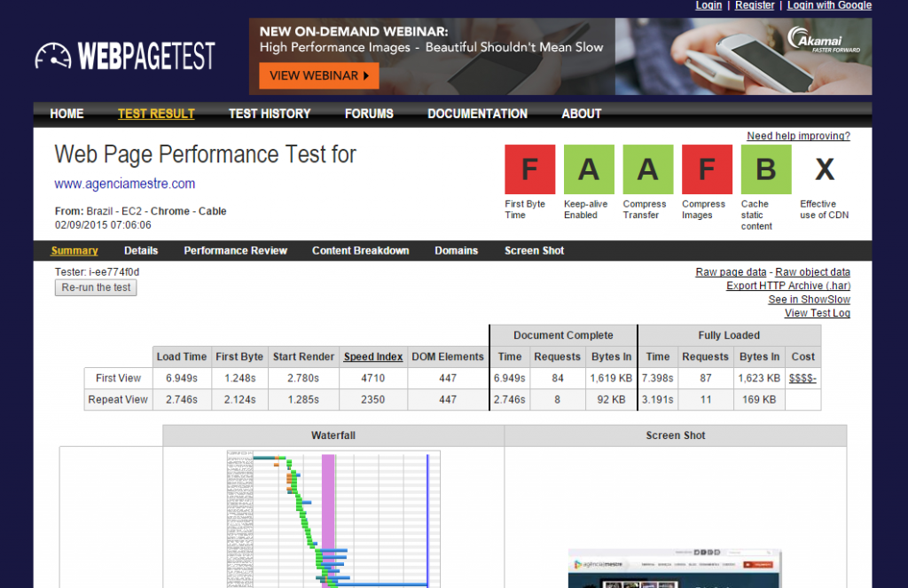Viewport: 908px width, 588px height.
Task: Click the Compress Images F grade box
Action: pos(706,169)
